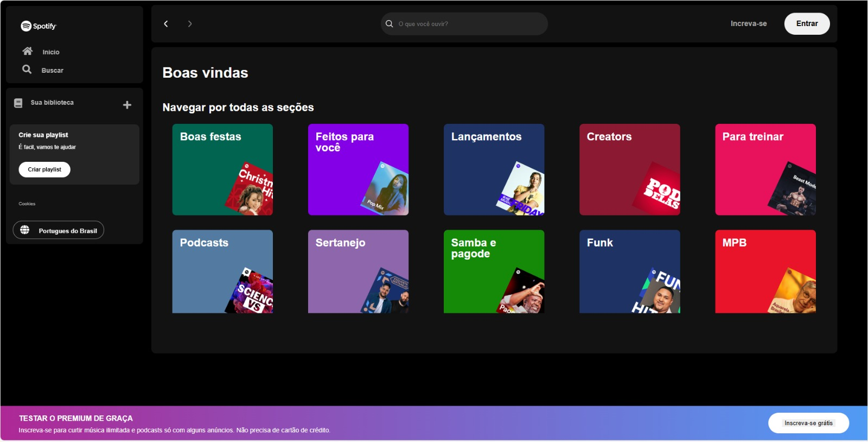Select the Buscar magnifier icon in the sidebar

(x=27, y=70)
